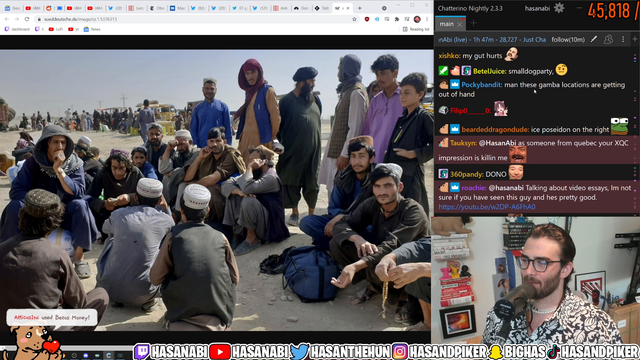640x360 pixels.
Task: Click the live channel title in split header
Action: pos(491,40)
